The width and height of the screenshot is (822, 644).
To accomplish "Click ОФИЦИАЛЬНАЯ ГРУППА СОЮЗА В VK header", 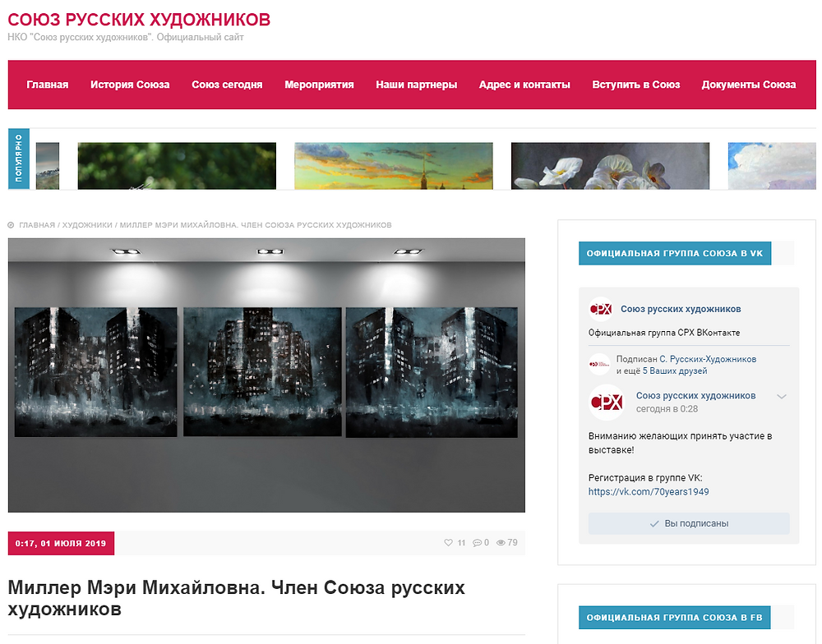I will 675,254.
